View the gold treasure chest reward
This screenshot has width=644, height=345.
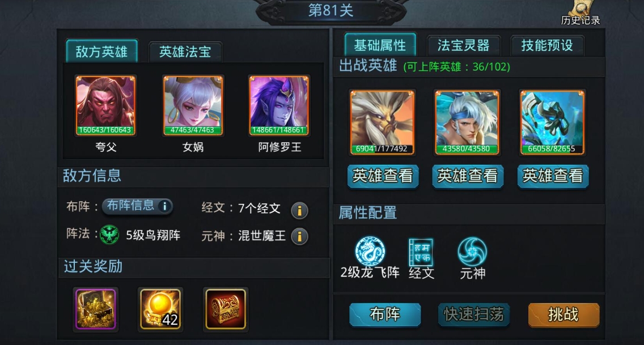pyautogui.click(x=95, y=309)
